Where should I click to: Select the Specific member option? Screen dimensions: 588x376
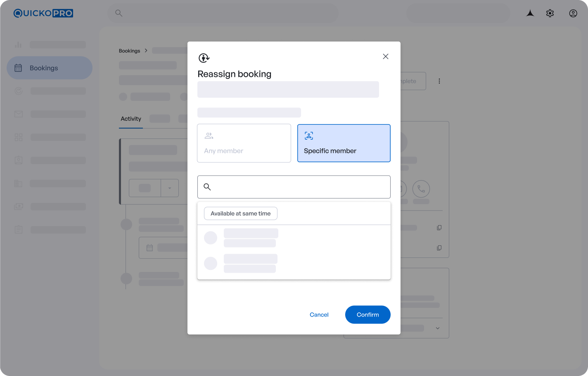click(344, 143)
